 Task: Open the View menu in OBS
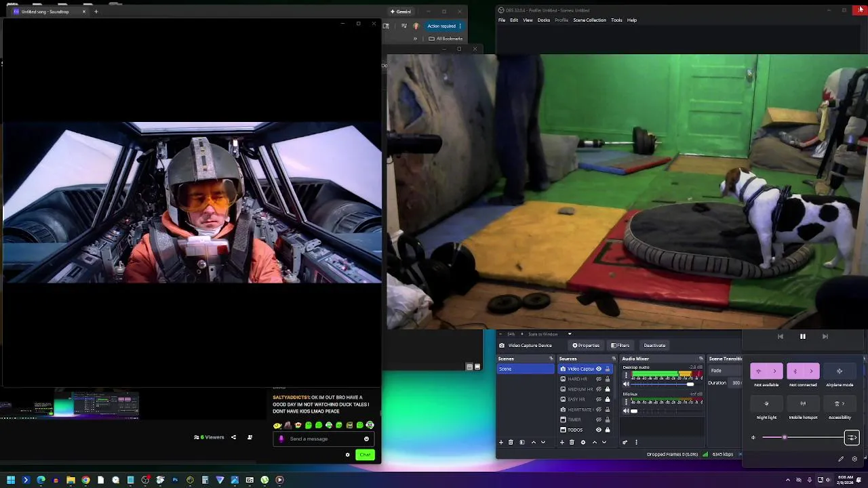click(528, 20)
